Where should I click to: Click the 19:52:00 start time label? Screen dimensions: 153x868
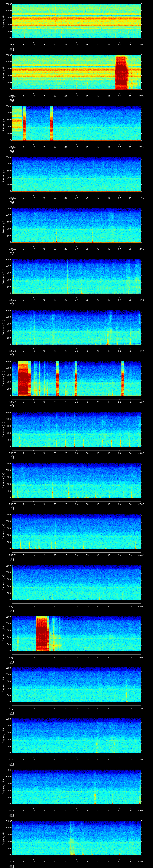(12, 810)
